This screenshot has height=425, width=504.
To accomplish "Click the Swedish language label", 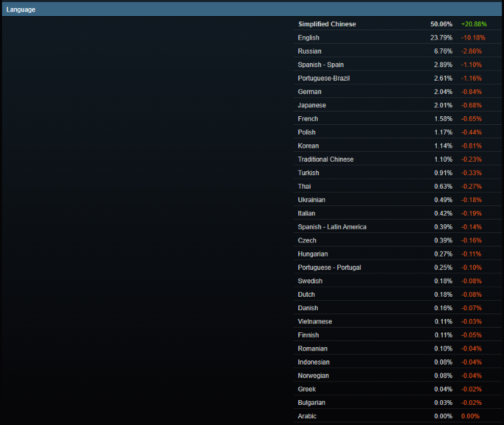I will 310,281.
